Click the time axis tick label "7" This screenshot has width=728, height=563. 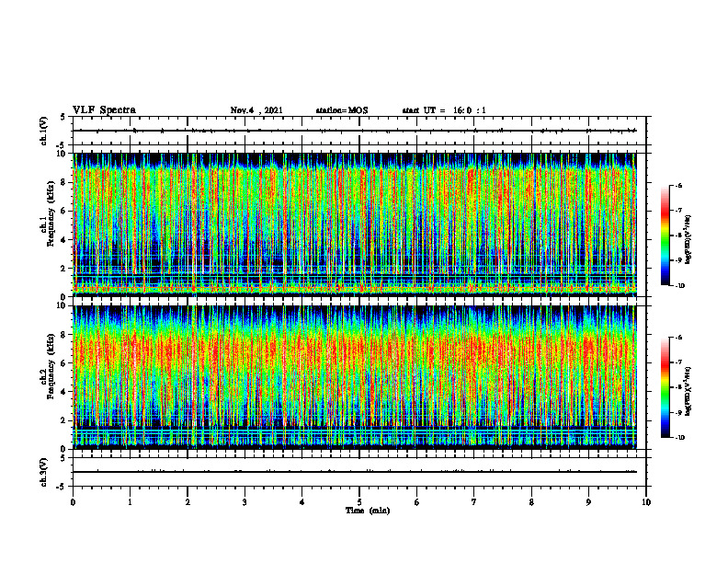pos(474,502)
